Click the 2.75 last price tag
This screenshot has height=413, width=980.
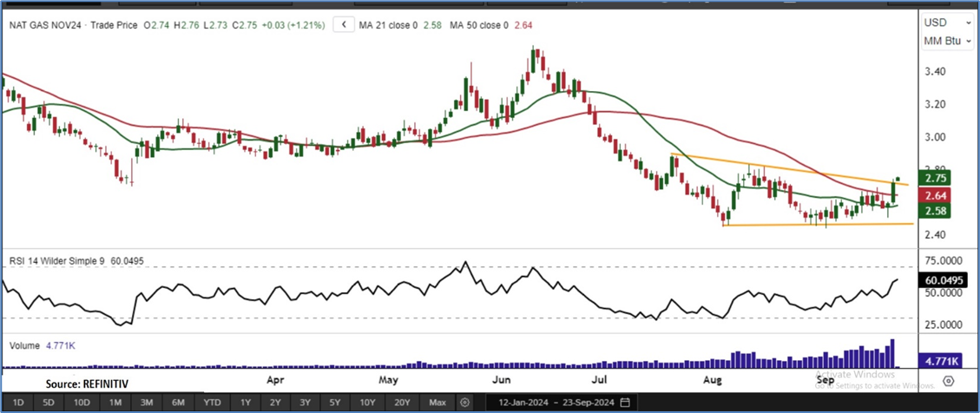pos(934,178)
